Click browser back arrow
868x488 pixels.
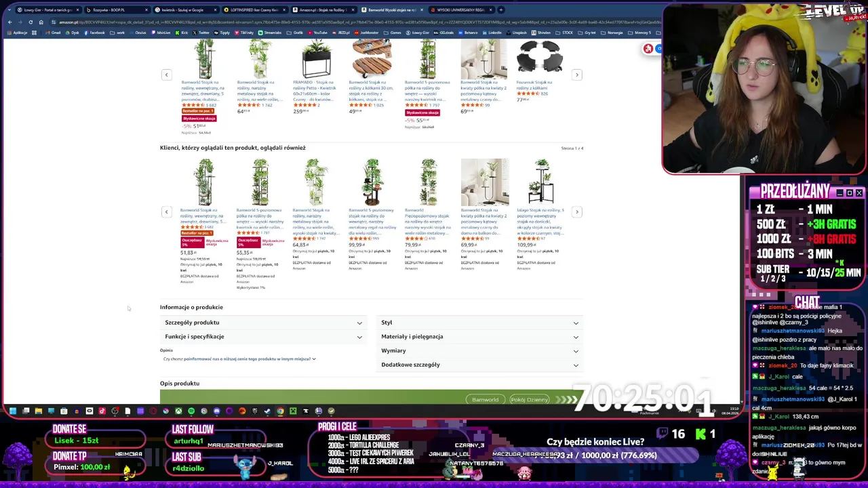coord(9,22)
